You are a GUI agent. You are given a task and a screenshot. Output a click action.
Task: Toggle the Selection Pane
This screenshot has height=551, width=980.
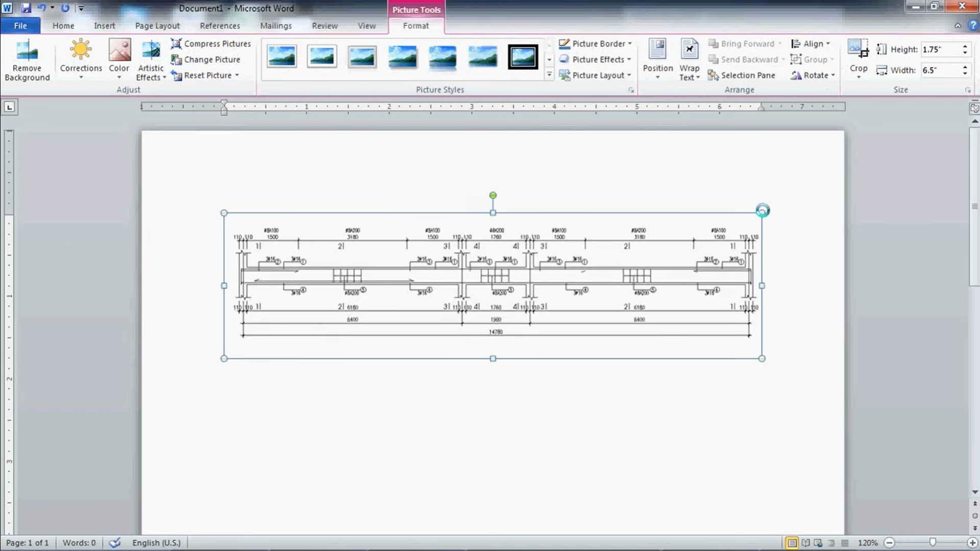point(742,76)
